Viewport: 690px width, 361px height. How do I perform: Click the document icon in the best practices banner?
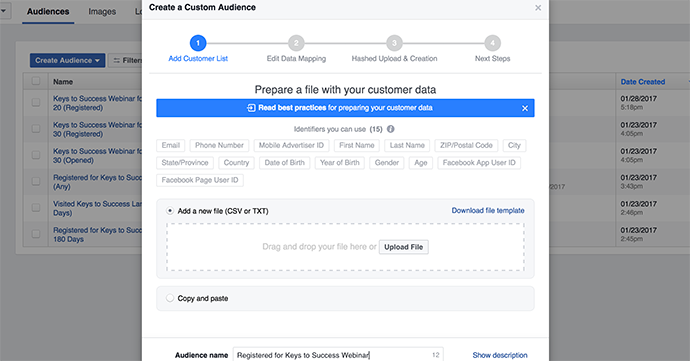coord(251,108)
